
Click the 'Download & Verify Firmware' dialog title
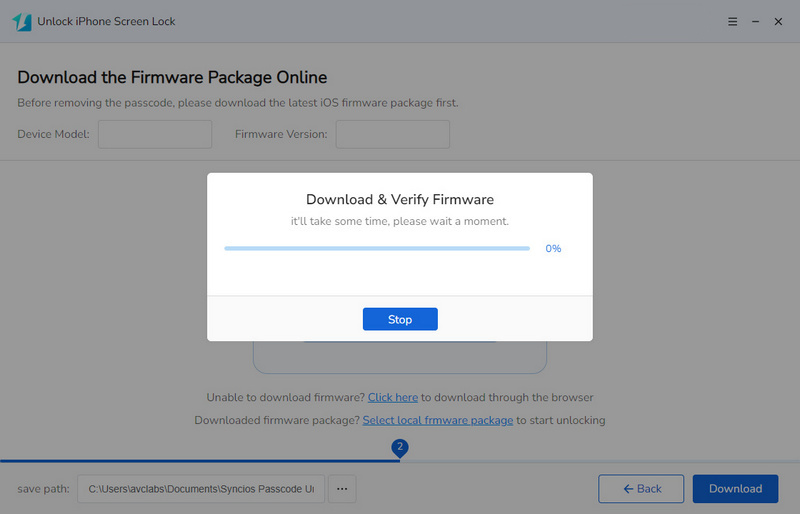400,199
